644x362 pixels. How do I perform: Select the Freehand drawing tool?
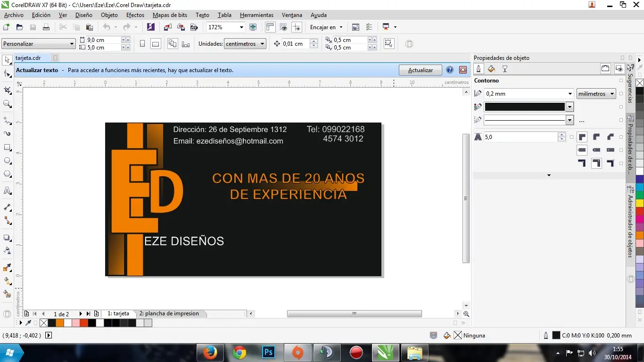tap(7, 120)
